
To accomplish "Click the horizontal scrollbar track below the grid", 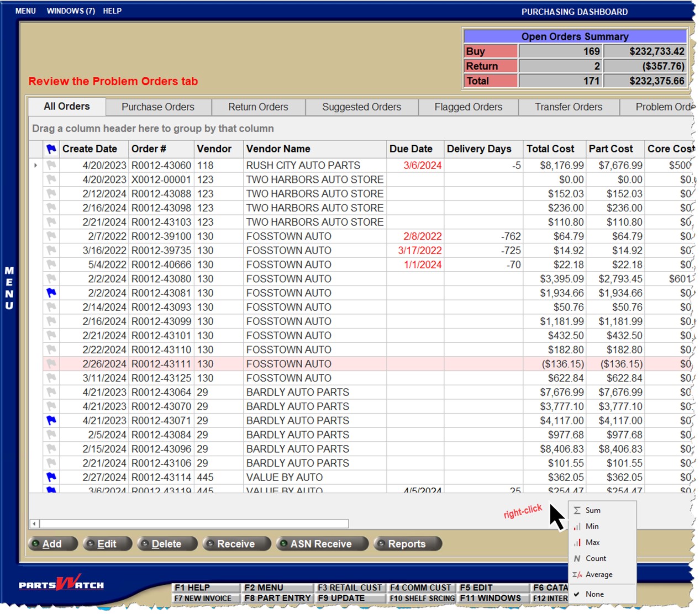I will tap(193, 523).
